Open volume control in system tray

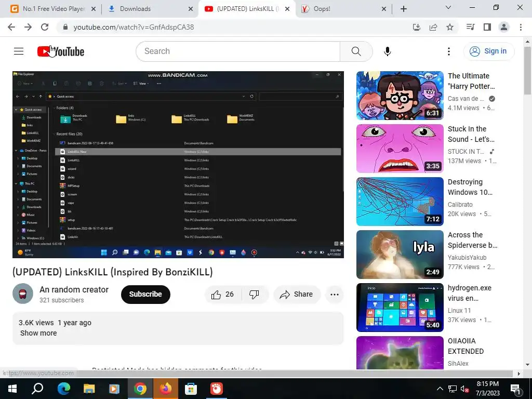click(464, 389)
